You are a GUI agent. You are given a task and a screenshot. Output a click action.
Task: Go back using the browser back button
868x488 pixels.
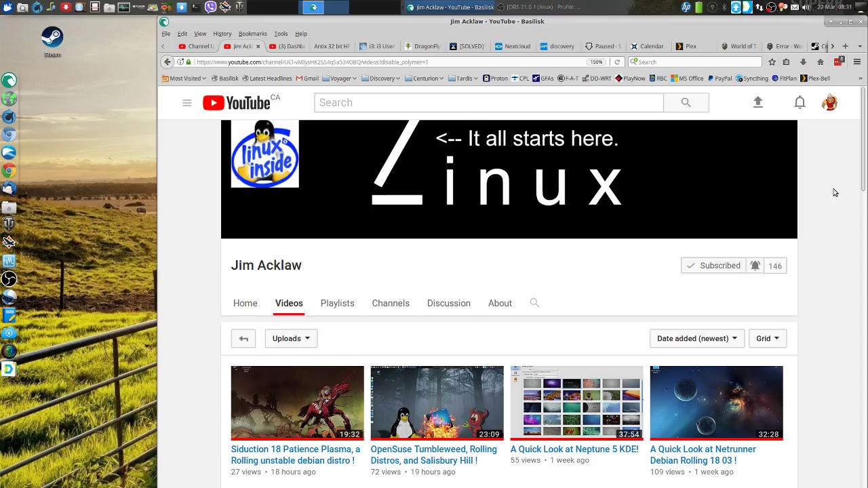(167, 62)
